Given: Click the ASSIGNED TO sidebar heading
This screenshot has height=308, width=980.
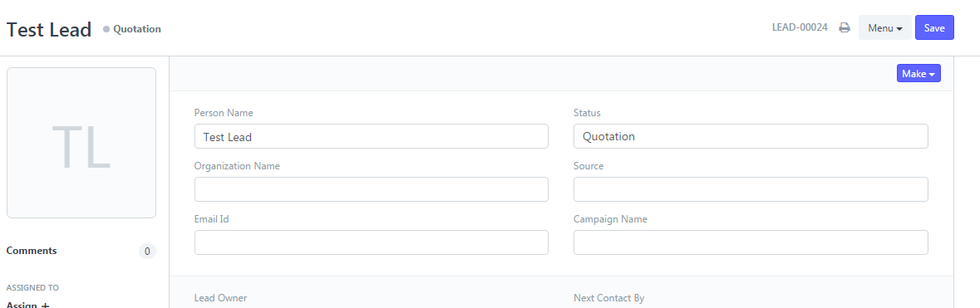Looking at the screenshot, I should [32, 288].
